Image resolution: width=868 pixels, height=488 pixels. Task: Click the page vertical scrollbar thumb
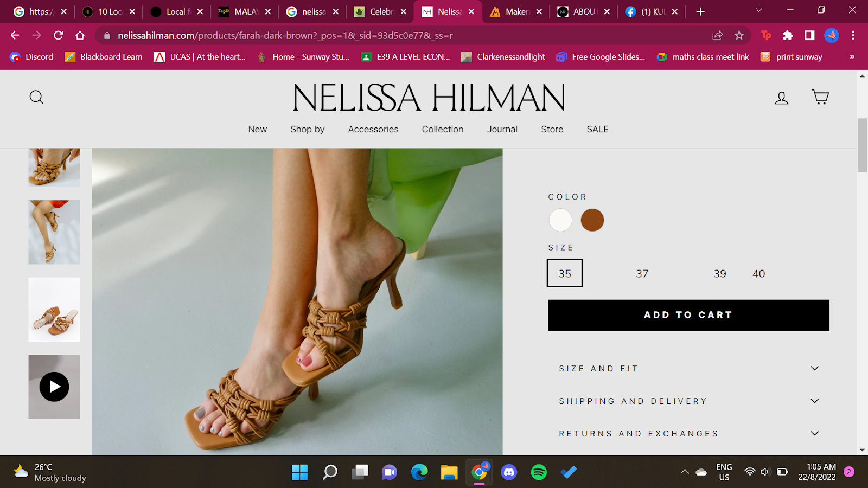(x=862, y=145)
